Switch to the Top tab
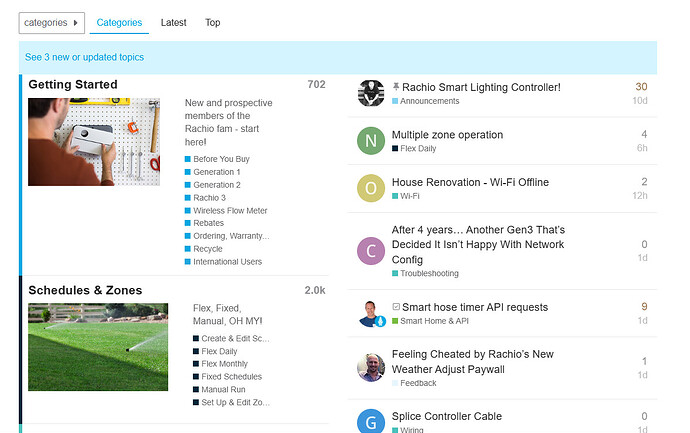The image size is (690, 433). tap(213, 23)
